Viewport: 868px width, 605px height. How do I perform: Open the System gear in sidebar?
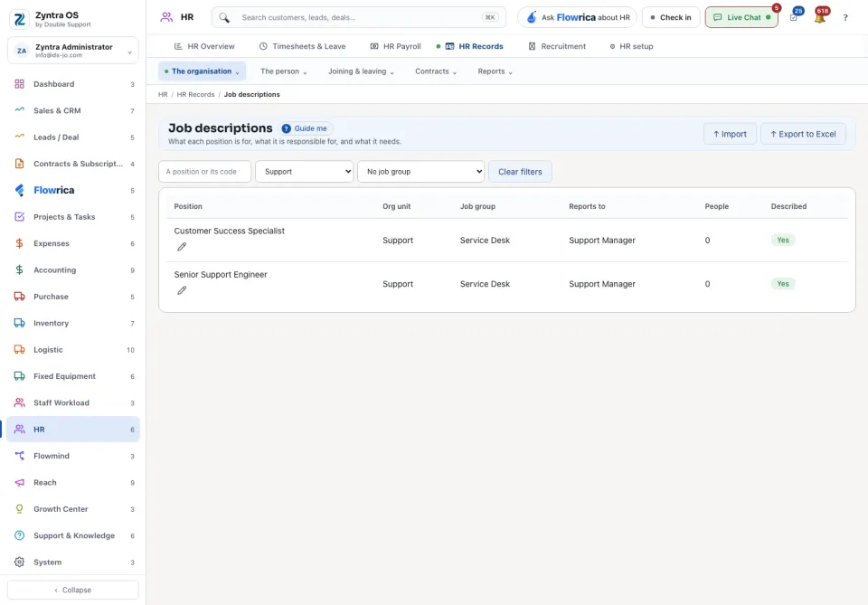[x=19, y=562]
